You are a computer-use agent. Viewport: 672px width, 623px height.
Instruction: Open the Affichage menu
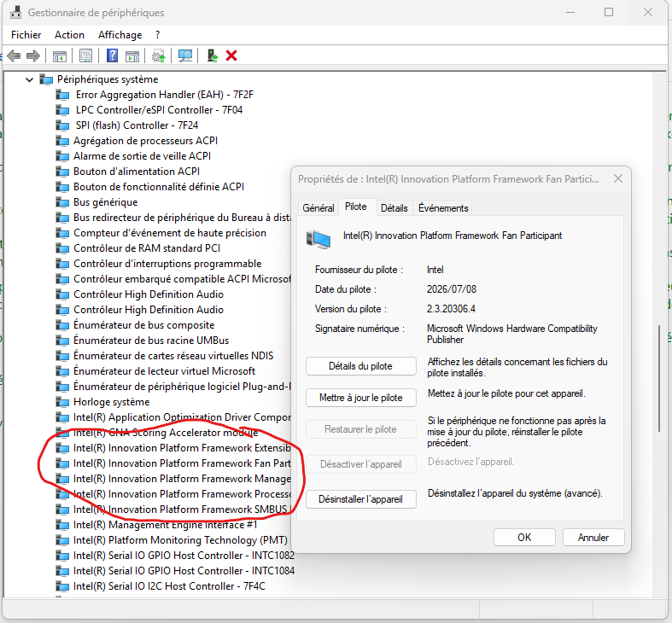tap(120, 35)
